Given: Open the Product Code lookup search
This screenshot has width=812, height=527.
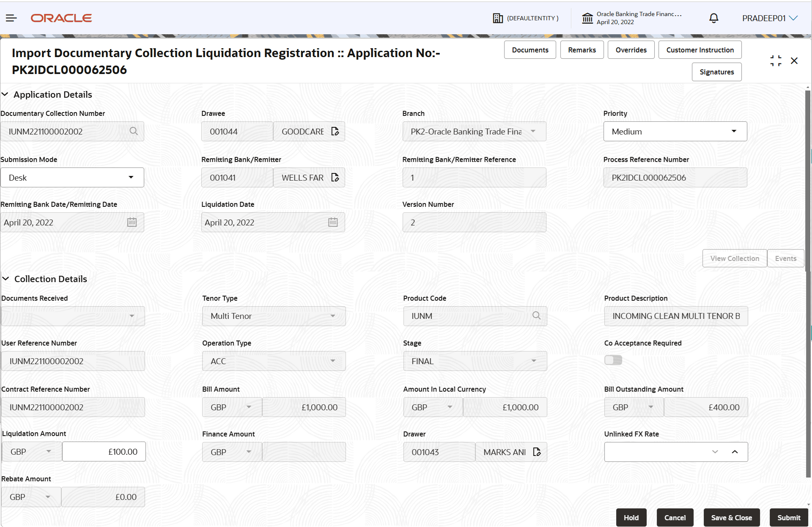Looking at the screenshot, I should pos(536,316).
